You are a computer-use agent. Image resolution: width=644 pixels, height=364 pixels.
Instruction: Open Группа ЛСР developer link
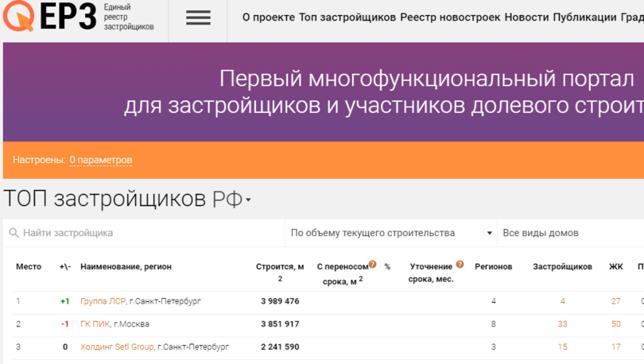(x=103, y=301)
